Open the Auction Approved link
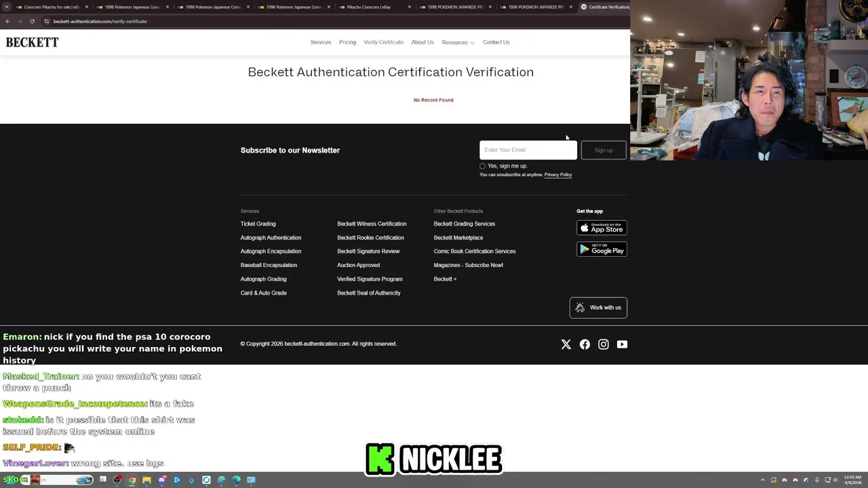This screenshot has height=488, width=868. pyautogui.click(x=358, y=265)
